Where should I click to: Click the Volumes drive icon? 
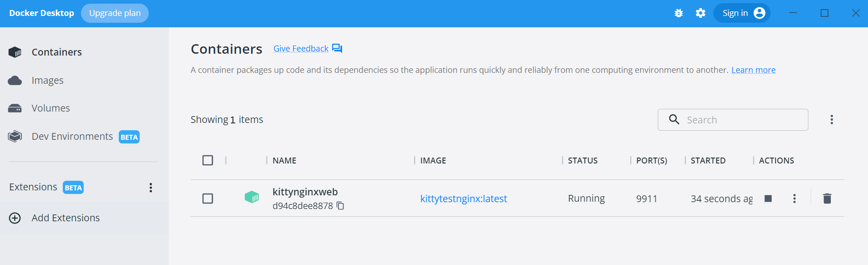click(x=15, y=108)
